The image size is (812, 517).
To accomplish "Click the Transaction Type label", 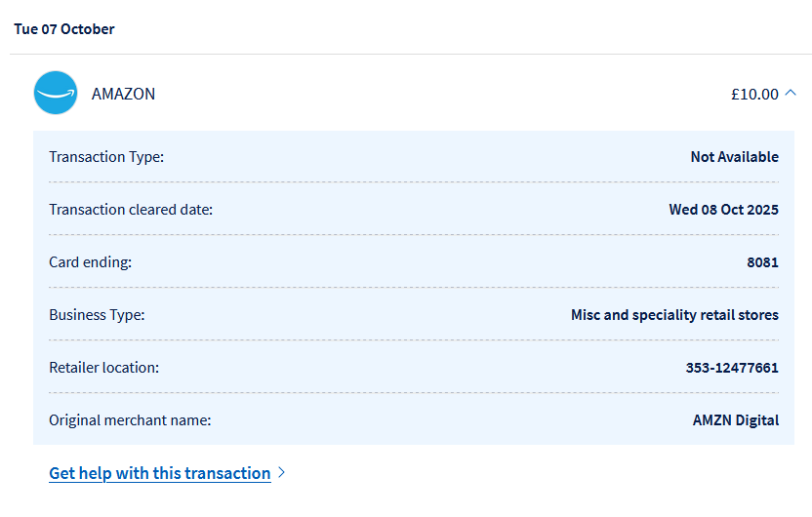I will (106, 157).
